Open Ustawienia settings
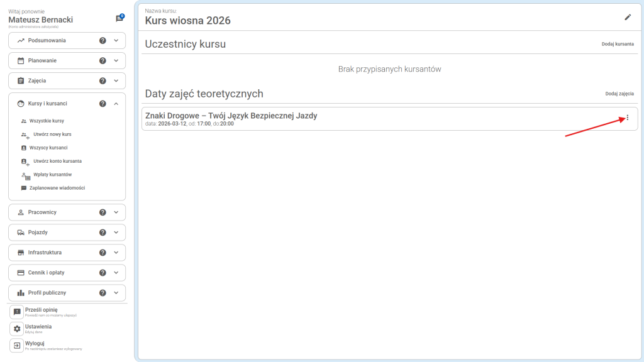Image resolution: width=644 pixels, height=362 pixels. coord(38,327)
